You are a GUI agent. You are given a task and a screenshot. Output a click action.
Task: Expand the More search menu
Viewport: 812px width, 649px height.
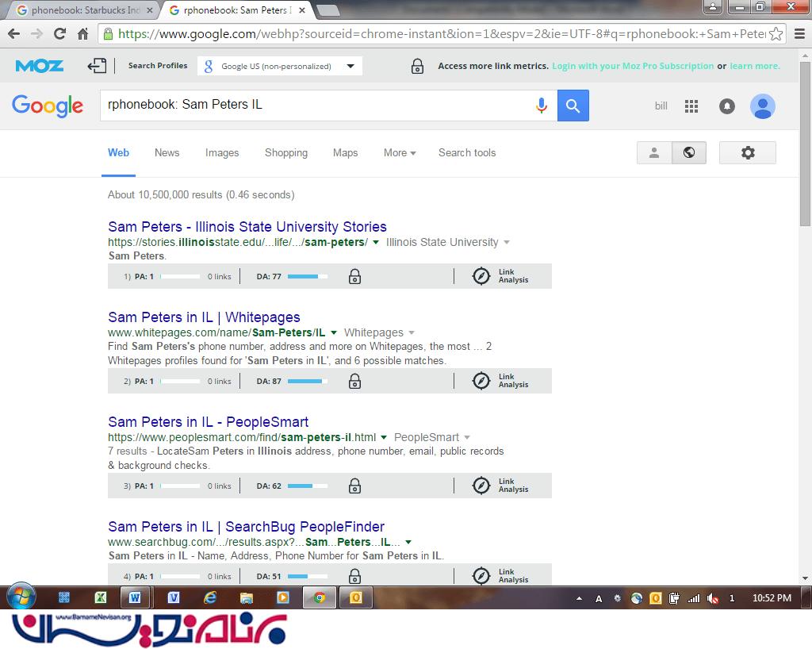400,153
